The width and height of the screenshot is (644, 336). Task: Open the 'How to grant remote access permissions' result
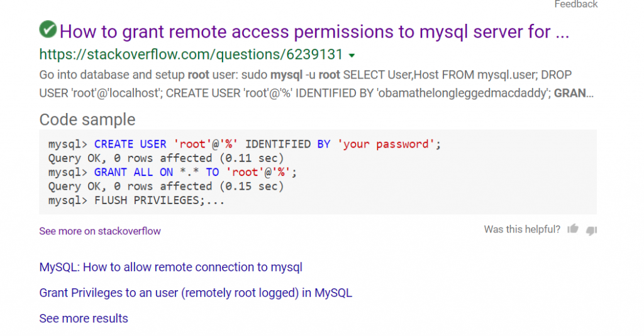(x=314, y=31)
